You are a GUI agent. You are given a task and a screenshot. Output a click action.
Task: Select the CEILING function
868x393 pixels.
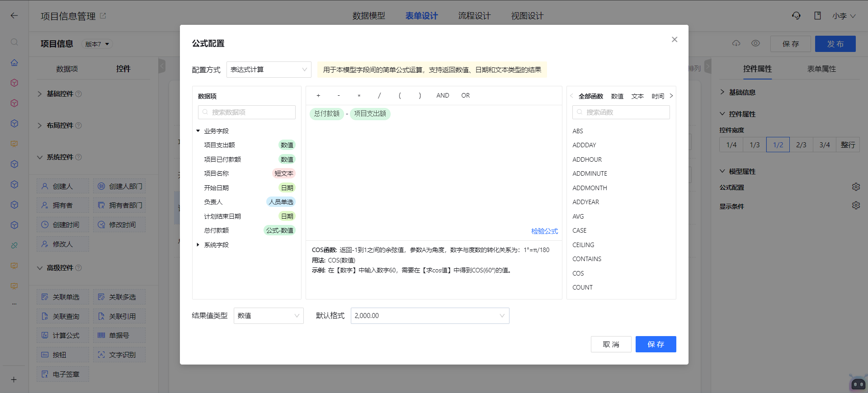[583, 245]
